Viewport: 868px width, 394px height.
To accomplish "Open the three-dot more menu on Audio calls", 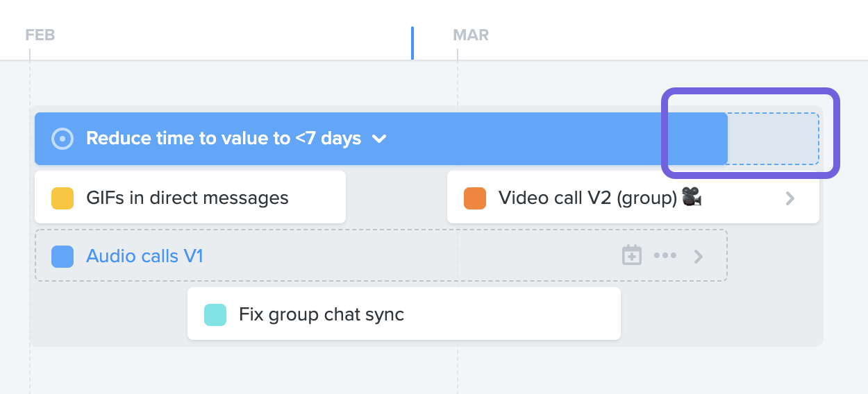I will coord(665,256).
